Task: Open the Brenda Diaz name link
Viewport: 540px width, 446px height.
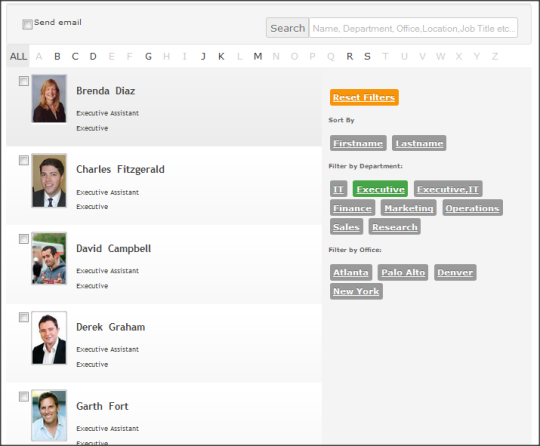Action: [x=105, y=91]
